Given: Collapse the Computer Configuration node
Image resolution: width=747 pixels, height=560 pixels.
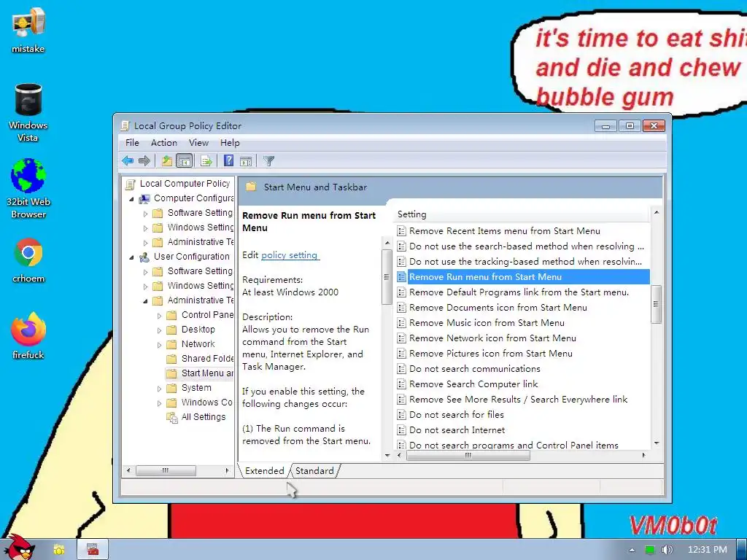Looking at the screenshot, I should click(132, 198).
